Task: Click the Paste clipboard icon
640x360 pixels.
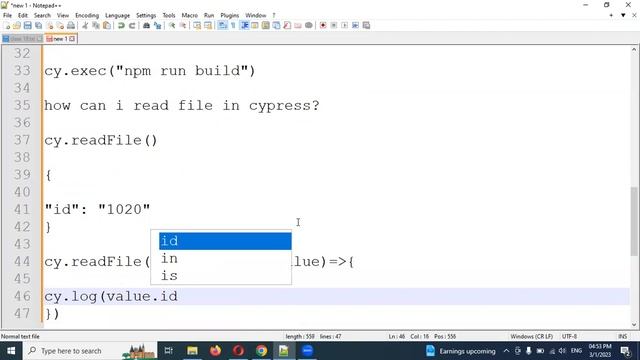Action: pos(107,25)
